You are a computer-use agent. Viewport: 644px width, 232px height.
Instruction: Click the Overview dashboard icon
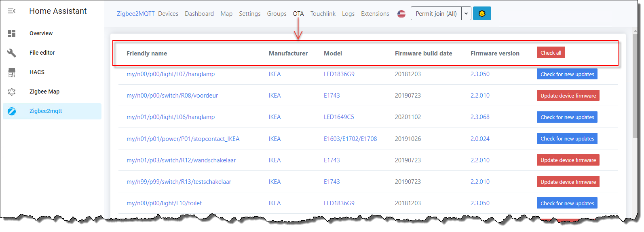click(12, 34)
